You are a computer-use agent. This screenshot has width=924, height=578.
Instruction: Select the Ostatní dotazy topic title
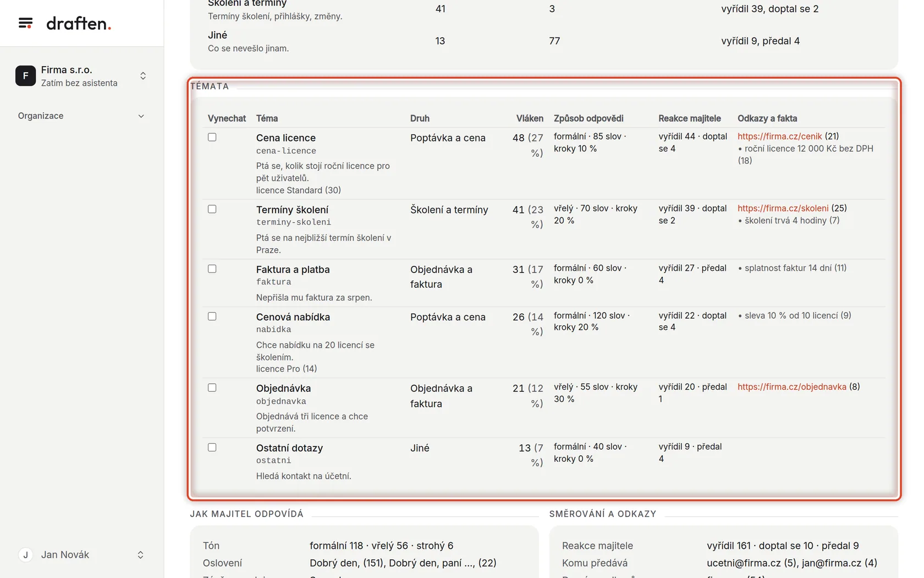[x=289, y=448]
